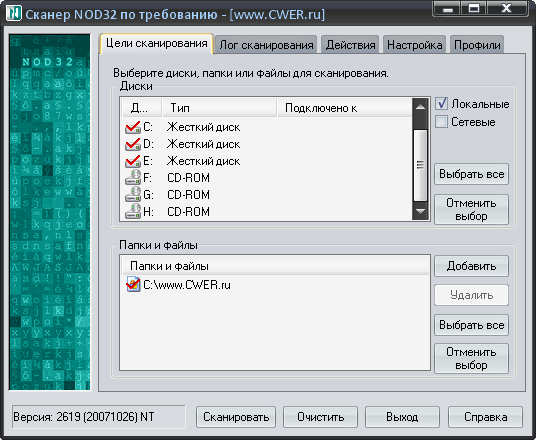
Task: Click the NOD32 app icon in title bar
Action: coord(14,14)
